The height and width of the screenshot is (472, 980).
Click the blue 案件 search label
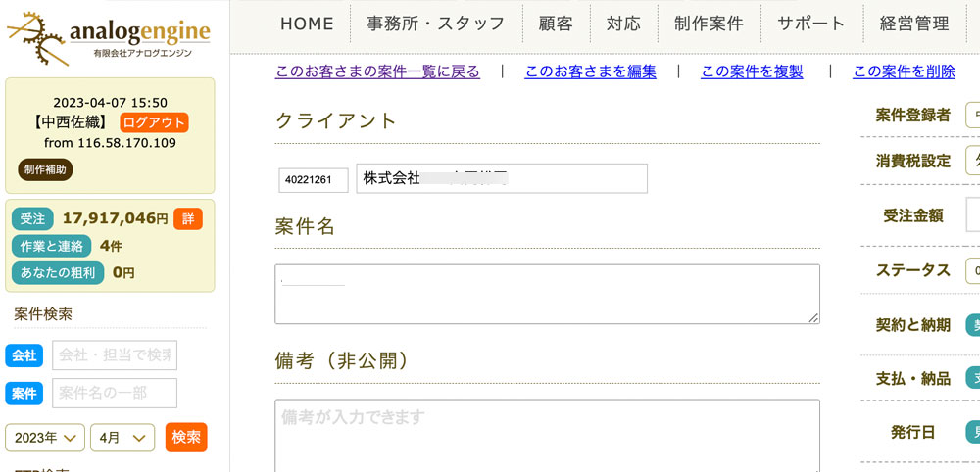point(24,394)
